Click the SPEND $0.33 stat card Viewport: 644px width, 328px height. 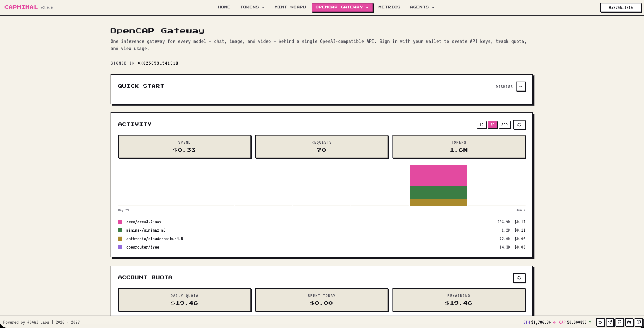pyautogui.click(x=184, y=147)
